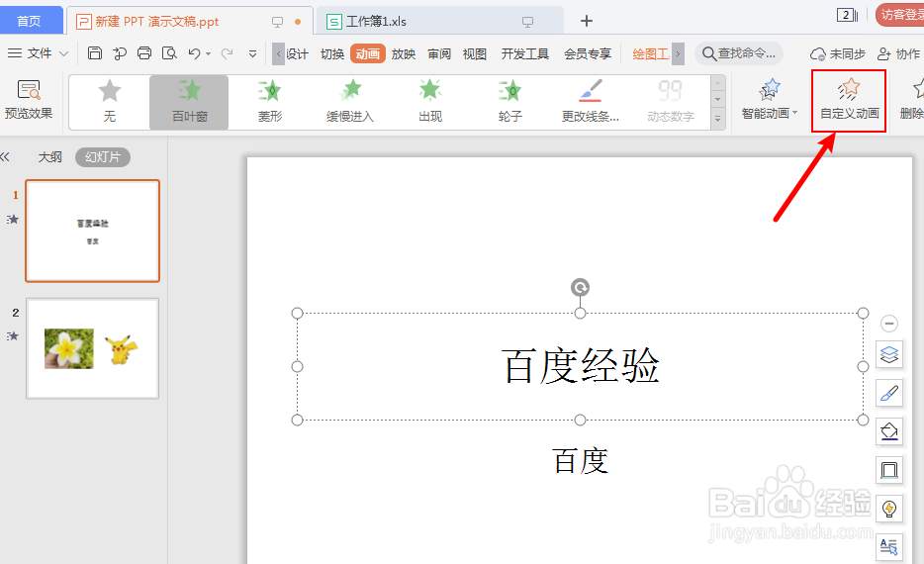Switch to 新建 PPT 演示文稿.ppt tab

tap(156, 22)
